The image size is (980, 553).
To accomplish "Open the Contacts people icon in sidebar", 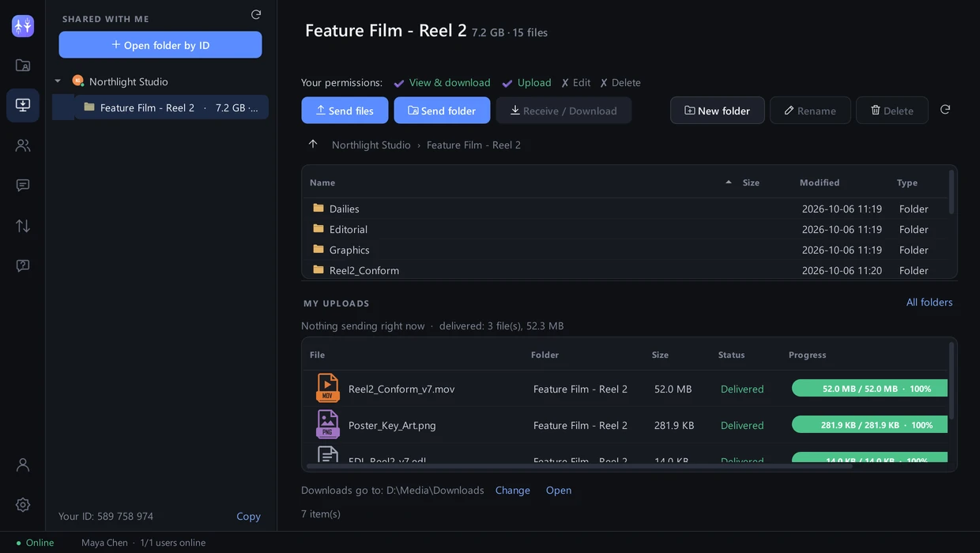I will coord(23,145).
